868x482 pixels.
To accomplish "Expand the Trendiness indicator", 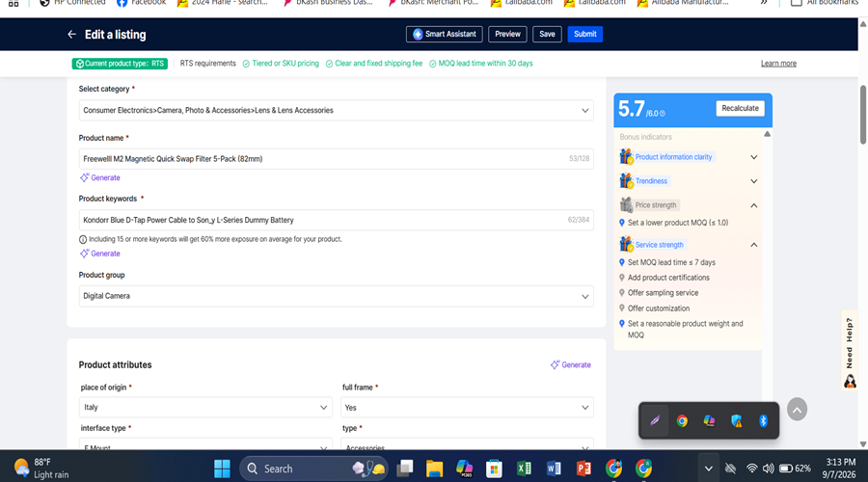I will (x=753, y=181).
